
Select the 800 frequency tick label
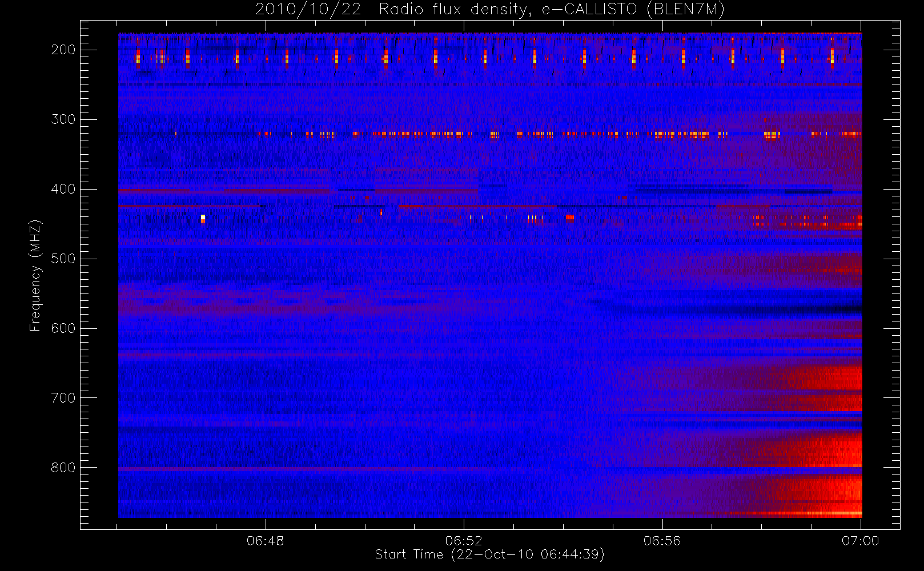coord(63,468)
